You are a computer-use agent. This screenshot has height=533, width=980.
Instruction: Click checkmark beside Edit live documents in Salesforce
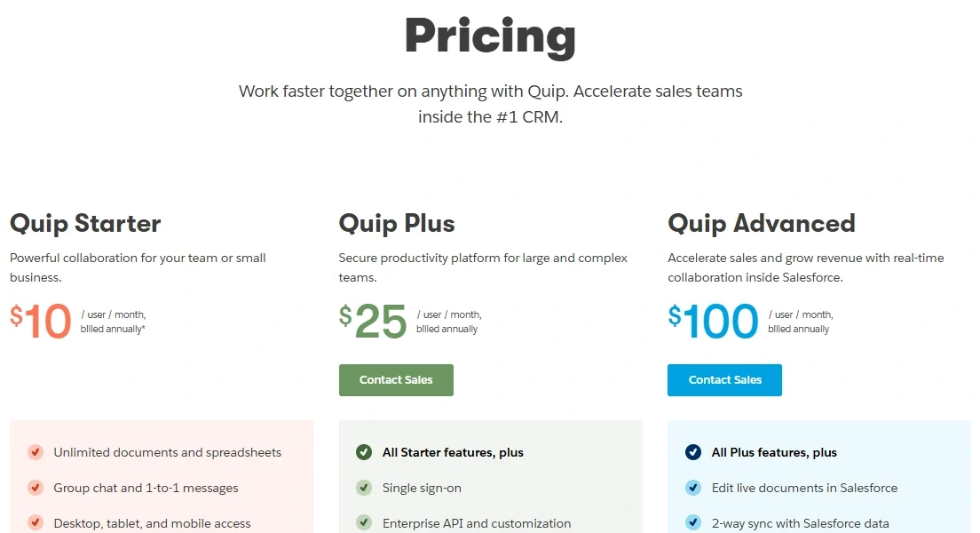pyautogui.click(x=693, y=488)
